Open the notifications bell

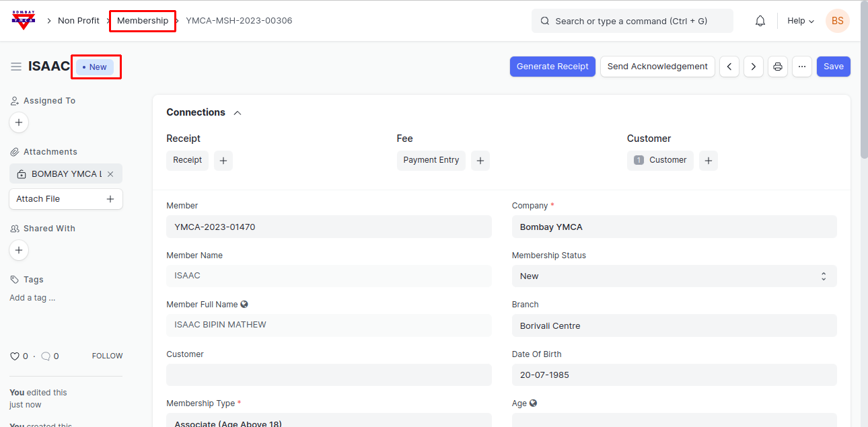click(x=760, y=21)
